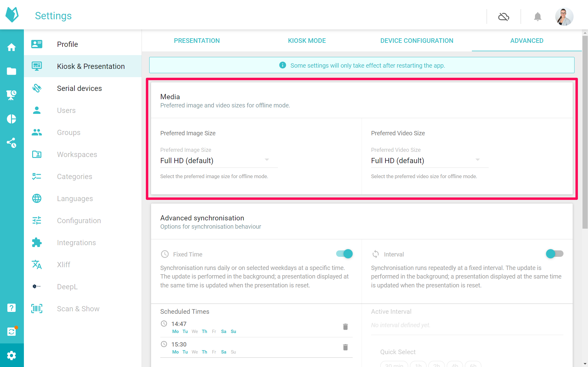Open the presentation board icon in left rail
This screenshot has height=367, width=588.
tap(12, 95)
